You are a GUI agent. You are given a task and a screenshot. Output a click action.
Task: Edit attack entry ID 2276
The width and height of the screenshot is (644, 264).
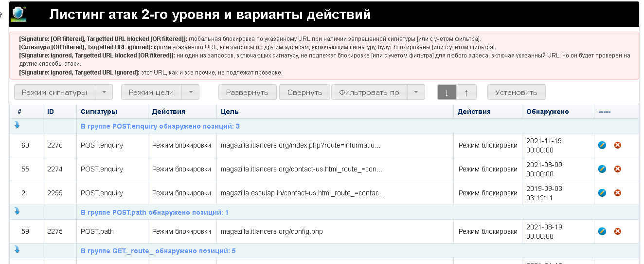point(602,145)
